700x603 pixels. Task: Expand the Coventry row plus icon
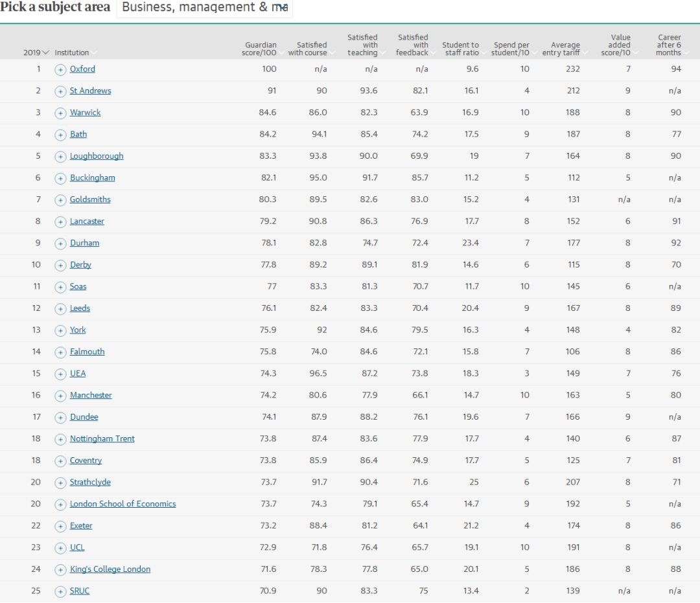coord(60,461)
